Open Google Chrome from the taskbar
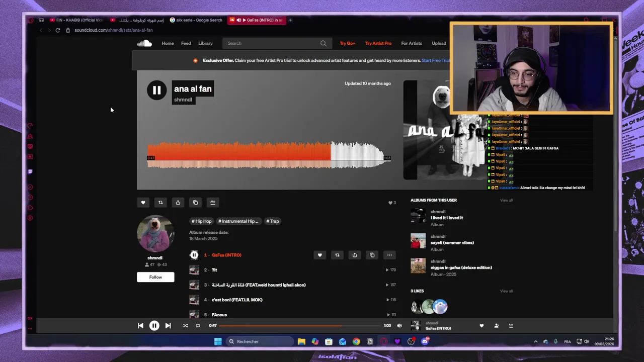 tap(356, 341)
